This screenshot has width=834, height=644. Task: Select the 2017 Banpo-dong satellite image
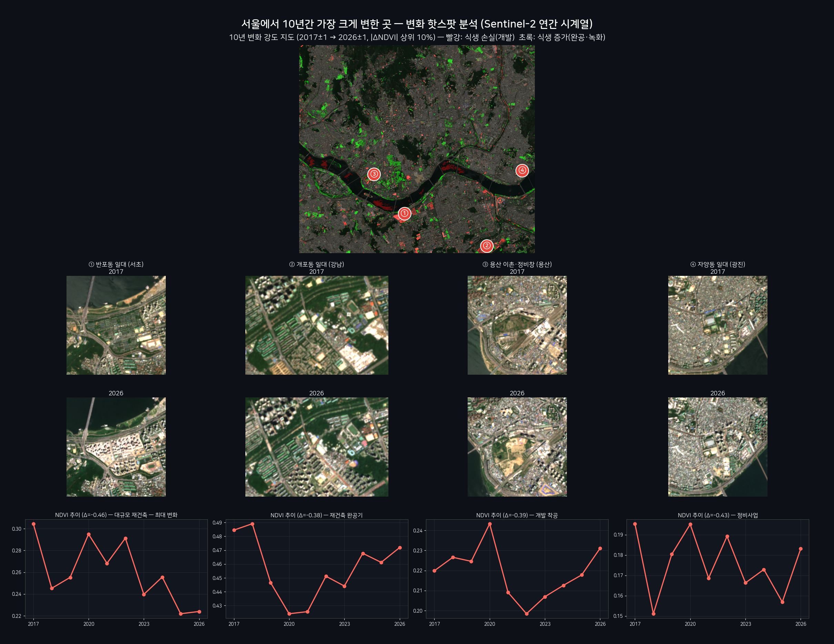point(116,325)
